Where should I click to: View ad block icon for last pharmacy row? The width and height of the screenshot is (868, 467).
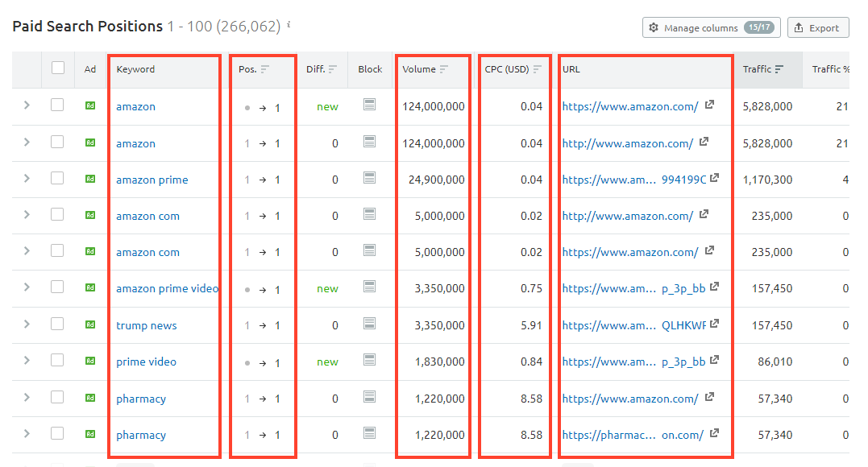[x=370, y=432]
